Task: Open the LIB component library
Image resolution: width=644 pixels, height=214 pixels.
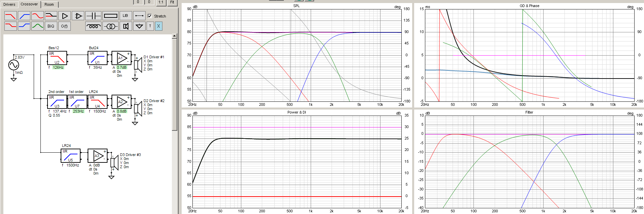Action: click(125, 16)
